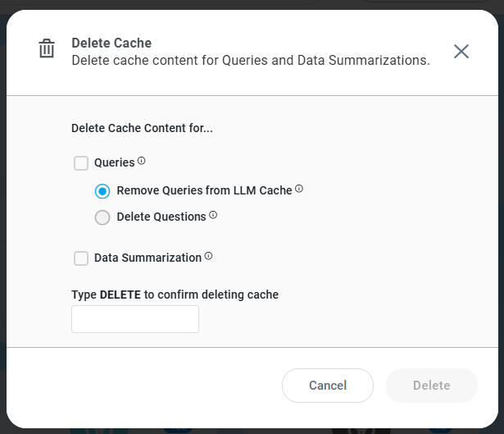Click the info icon after Delete Questions
This screenshot has width=504, height=434.
[x=213, y=215]
